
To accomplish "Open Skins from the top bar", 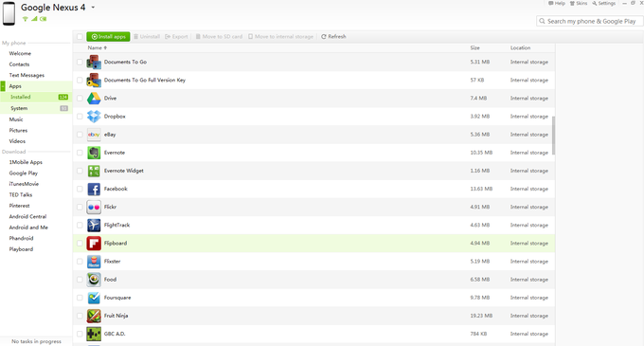I will [579, 3].
